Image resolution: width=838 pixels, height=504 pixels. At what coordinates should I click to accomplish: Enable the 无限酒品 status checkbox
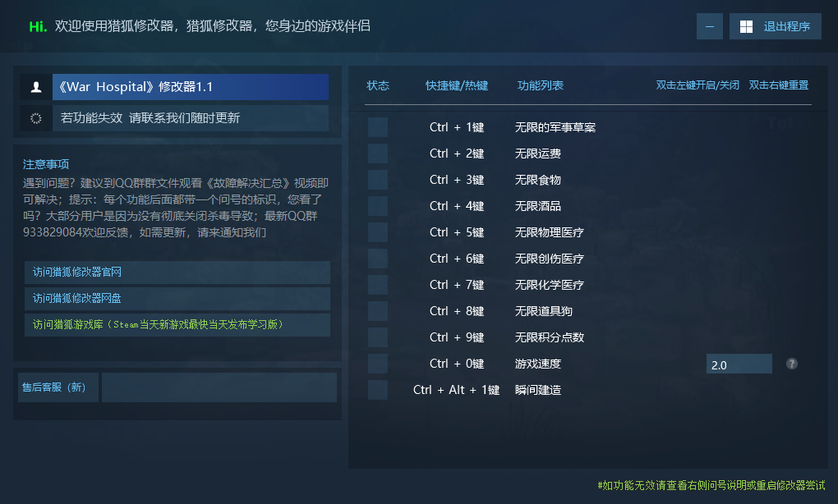pos(378,205)
